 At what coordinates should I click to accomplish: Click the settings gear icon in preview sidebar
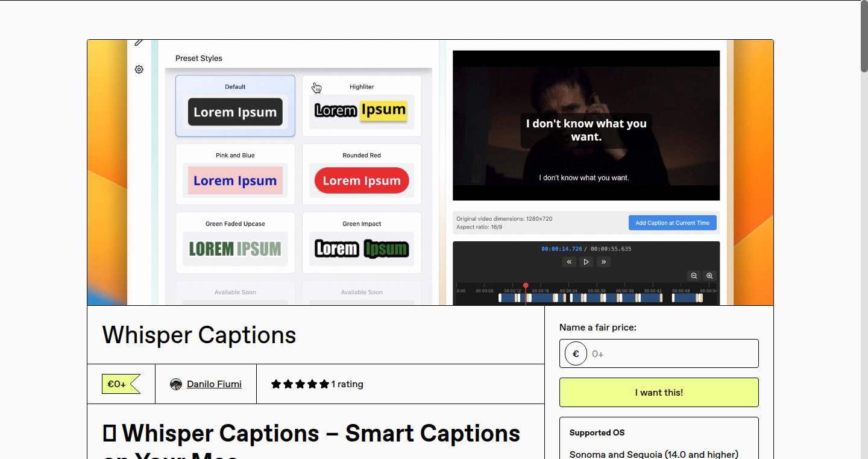point(139,69)
